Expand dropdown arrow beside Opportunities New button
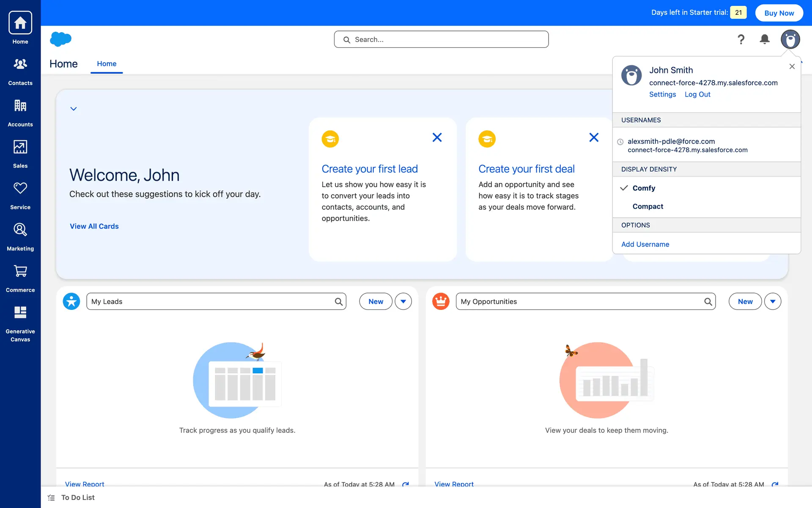This screenshot has width=812, height=508. click(772, 301)
